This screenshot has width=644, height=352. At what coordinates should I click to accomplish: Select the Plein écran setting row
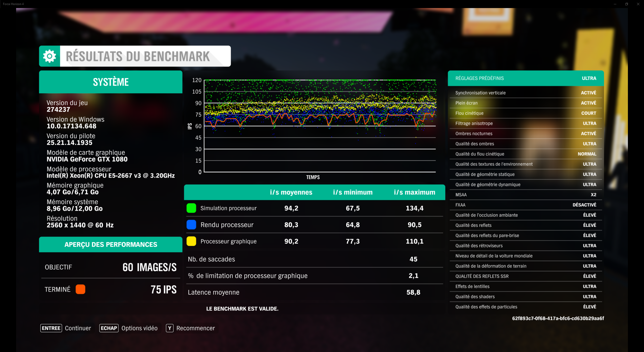(x=526, y=103)
